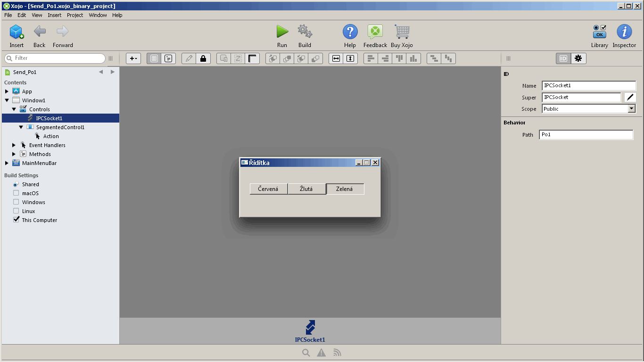Click the Červená segment button
This screenshot has height=362, width=644.
pos(268,189)
